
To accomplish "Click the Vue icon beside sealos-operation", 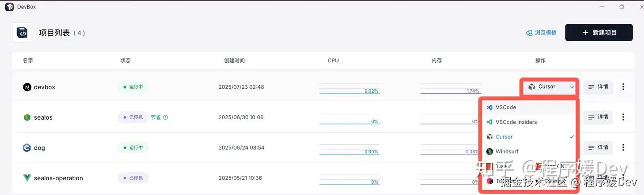I will pyautogui.click(x=27, y=178).
